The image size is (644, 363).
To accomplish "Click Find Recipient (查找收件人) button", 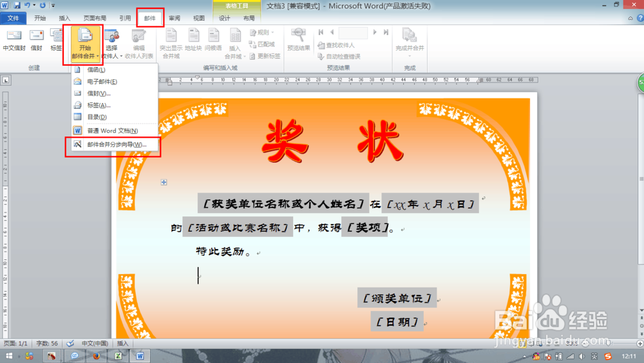I will 336,45.
